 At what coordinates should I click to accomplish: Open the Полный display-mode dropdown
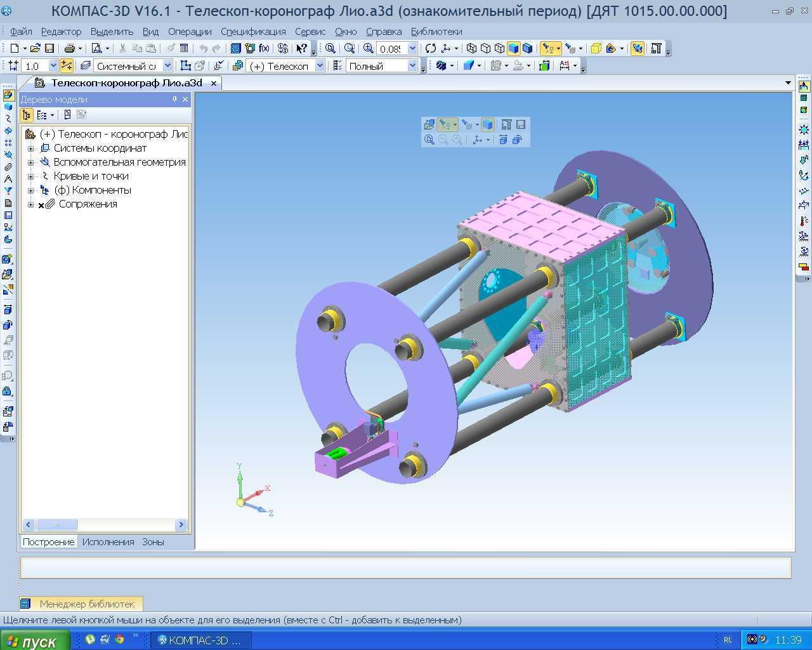tap(412, 65)
